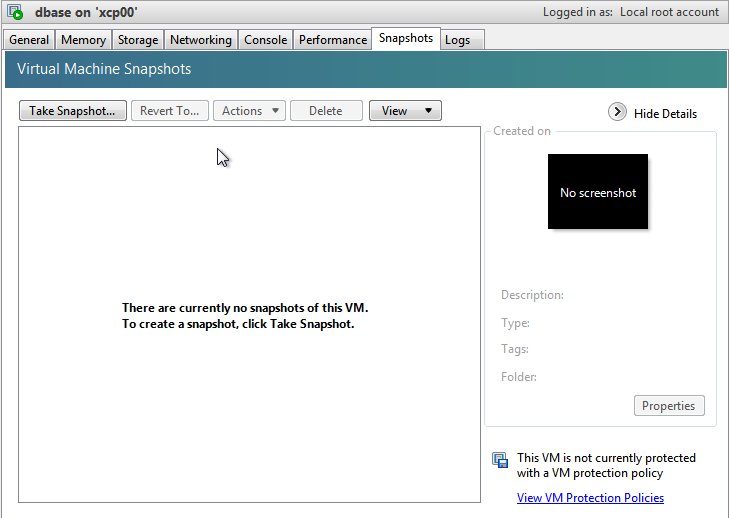Viewport: 729px width, 518px height.
Task: Click the Tags label in details
Action: click(515, 349)
